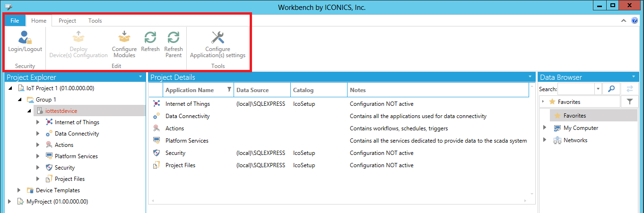
Task: Sort by the Data Source column header
Action: click(x=252, y=90)
